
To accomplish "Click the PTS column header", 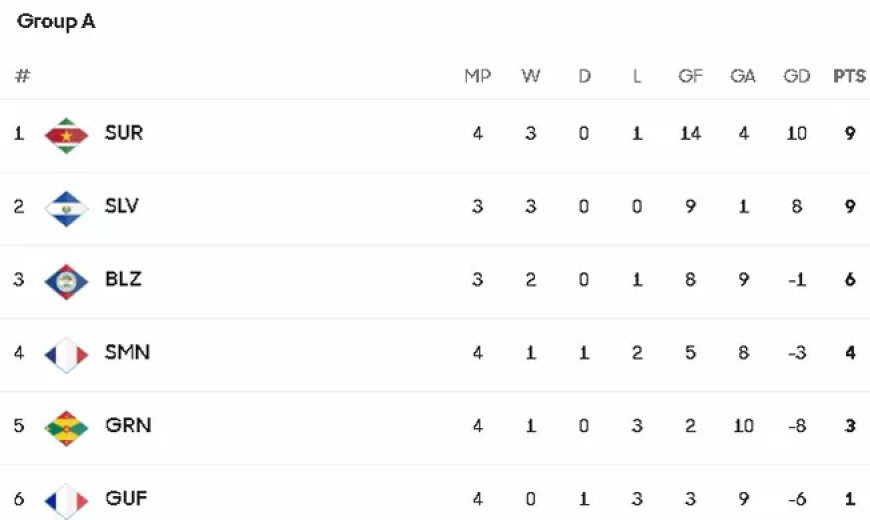I will point(849,76).
